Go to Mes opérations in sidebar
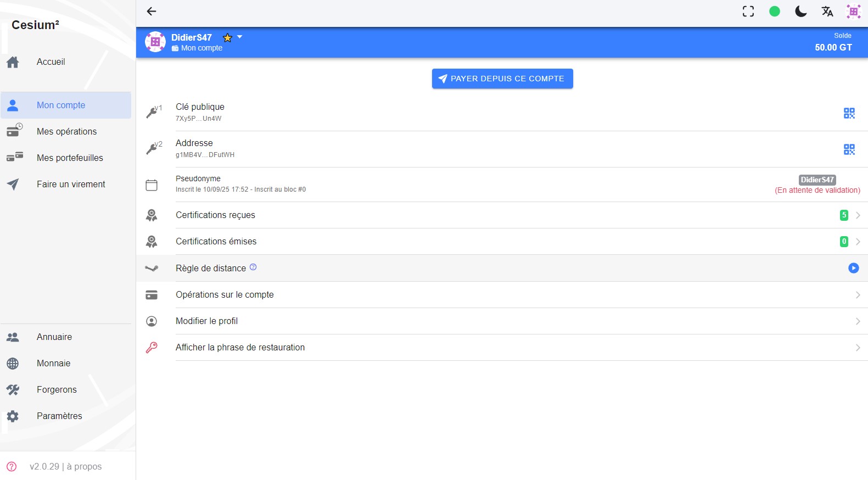This screenshot has height=480, width=868. point(66,132)
